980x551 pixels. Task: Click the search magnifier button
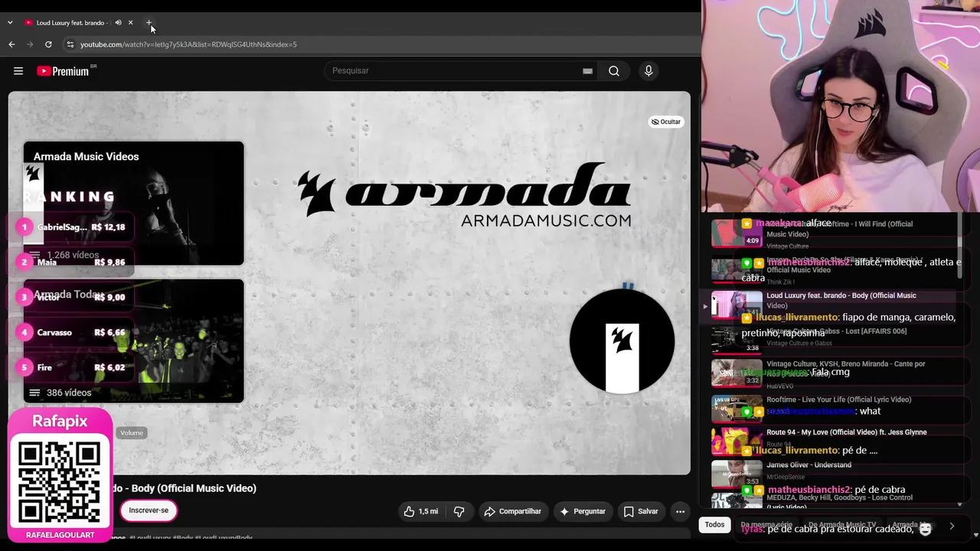614,71
